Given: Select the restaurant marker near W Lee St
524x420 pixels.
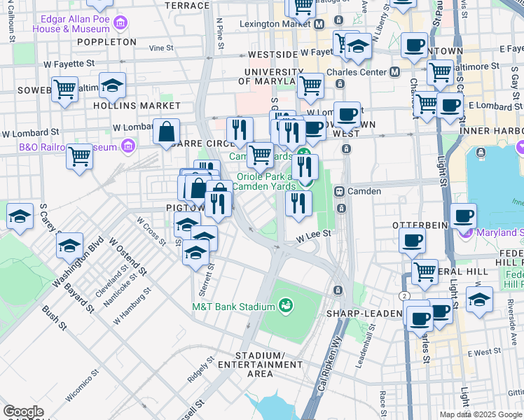Looking at the screenshot, I should pos(298,203).
